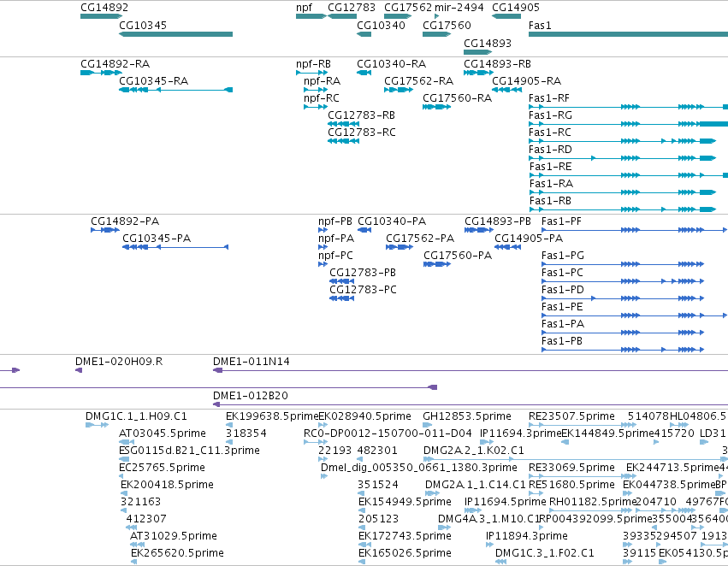
Task: Select the npf gene label
Action: click(x=304, y=8)
